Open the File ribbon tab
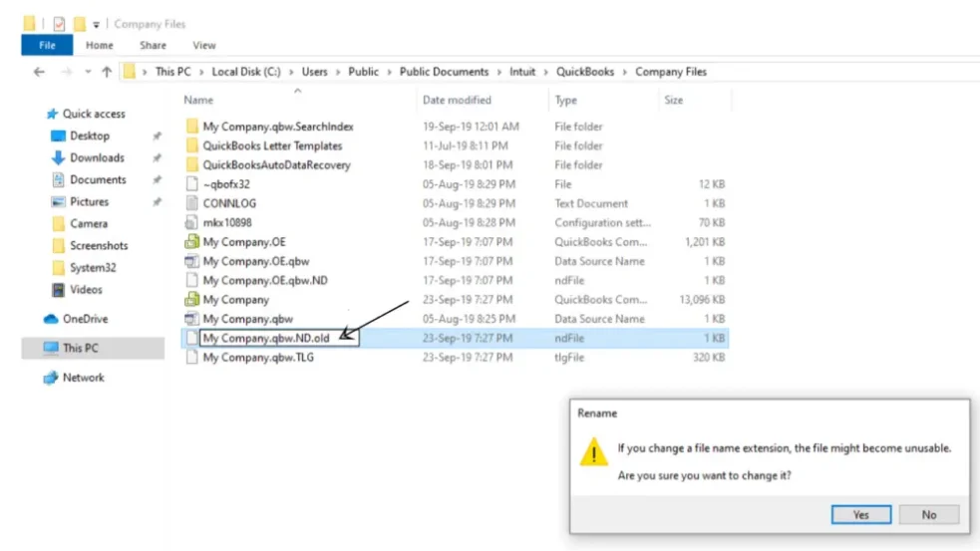Screen dimensions: 980x551 (47, 45)
